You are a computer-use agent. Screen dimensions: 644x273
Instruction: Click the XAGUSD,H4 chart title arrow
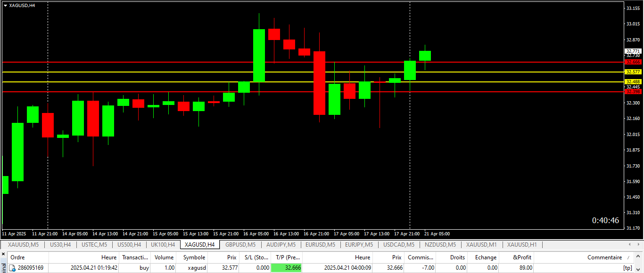point(5,5)
